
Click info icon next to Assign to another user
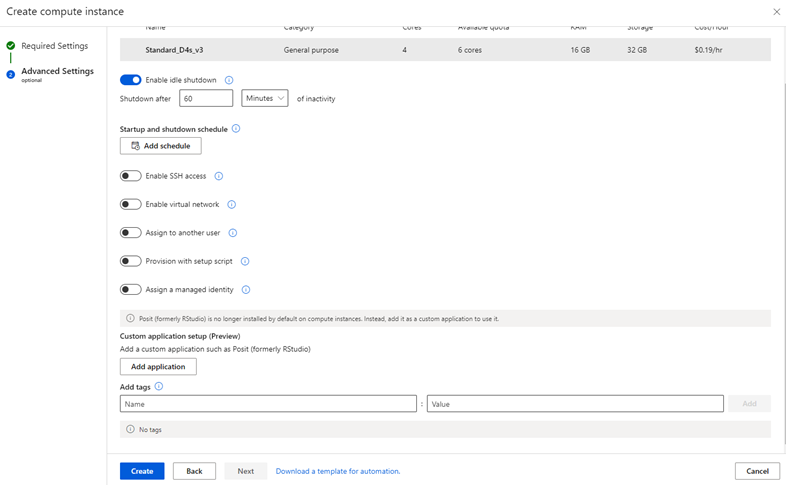pyautogui.click(x=233, y=233)
